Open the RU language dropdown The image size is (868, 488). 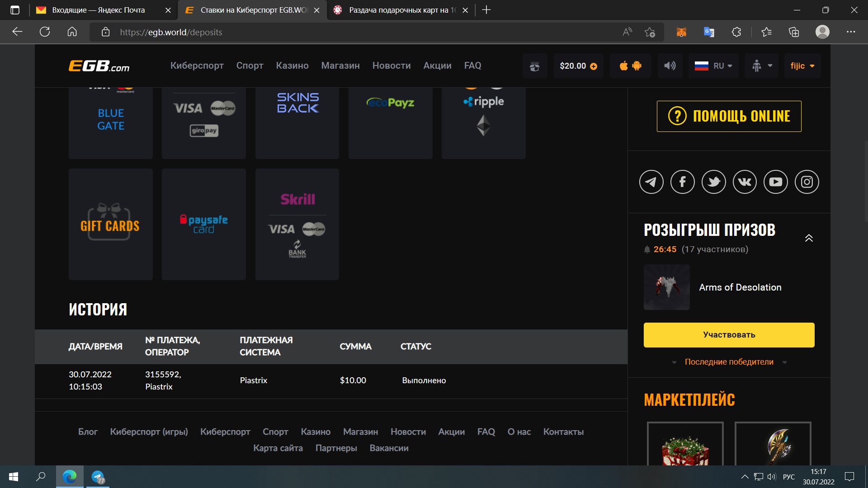[x=713, y=66]
